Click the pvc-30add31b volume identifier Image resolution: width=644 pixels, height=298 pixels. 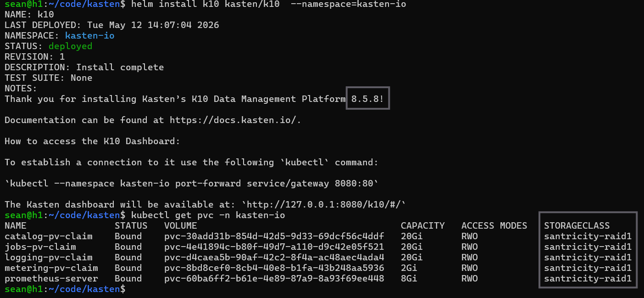[x=274, y=236]
